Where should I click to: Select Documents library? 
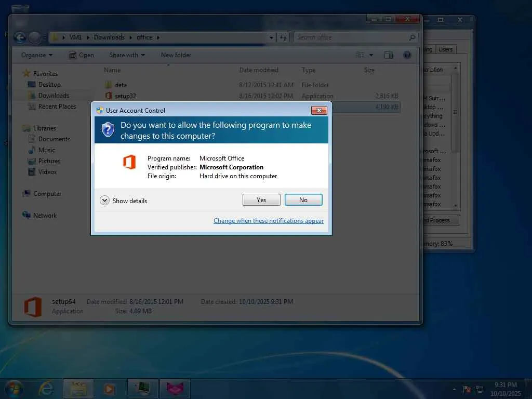coord(54,139)
